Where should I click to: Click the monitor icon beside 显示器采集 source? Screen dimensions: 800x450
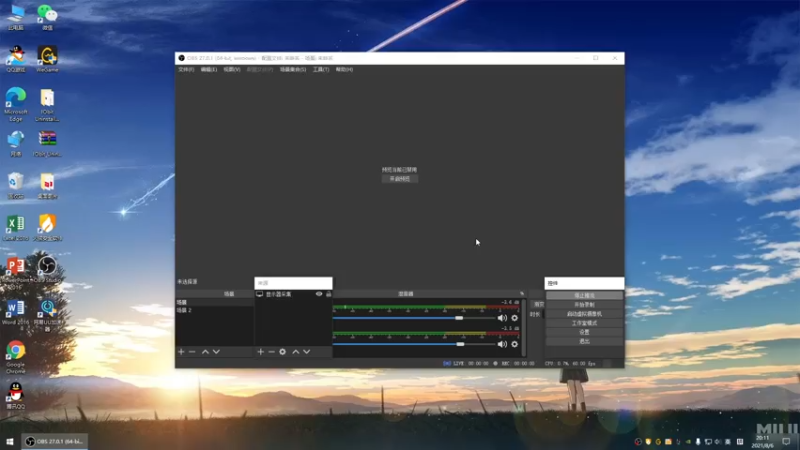(260, 294)
